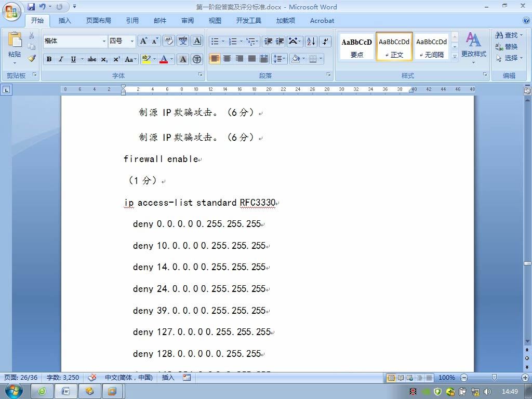The image size is (532, 399).
Task: Apply strikethrough formatting
Action: click(x=92, y=59)
